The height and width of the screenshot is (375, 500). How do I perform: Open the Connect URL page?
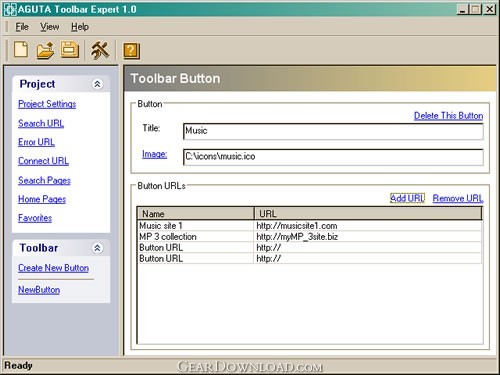[x=43, y=161]
